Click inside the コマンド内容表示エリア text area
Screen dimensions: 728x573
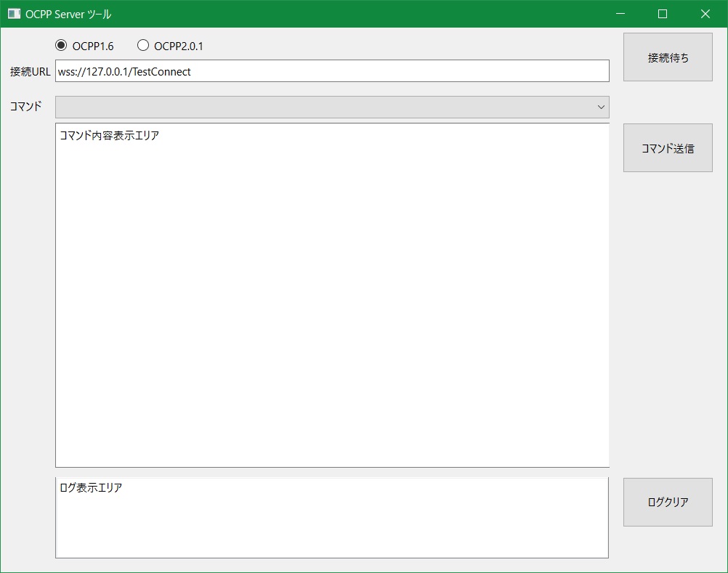point(332,295)
